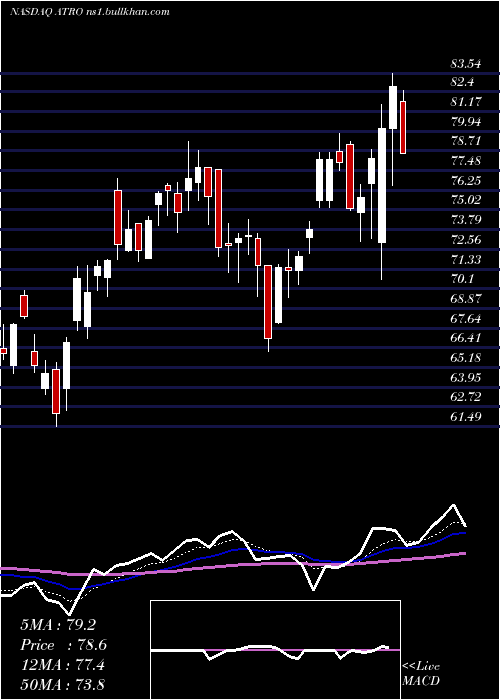Screen dimensions: 500x700
Task: Click the NASDAQ ATRO chart title
Action: (89, 12)
